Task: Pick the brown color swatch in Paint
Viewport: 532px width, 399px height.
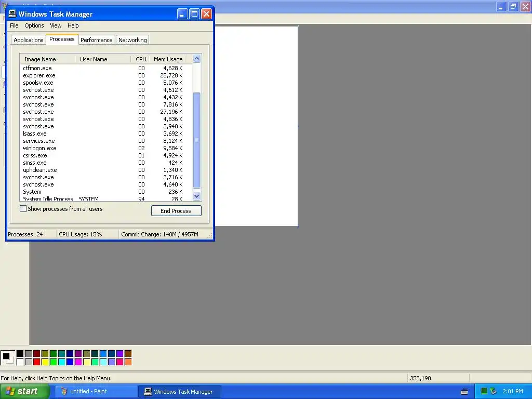Action: 128,353
